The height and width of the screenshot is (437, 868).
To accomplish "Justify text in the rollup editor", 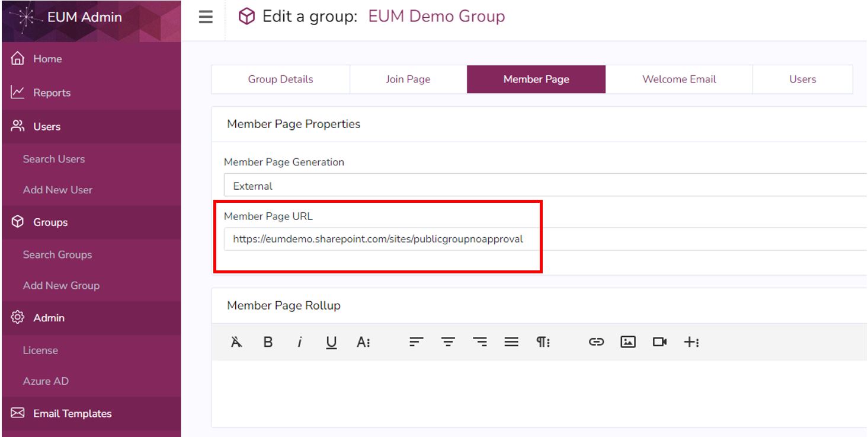I will pyautogui.click(x=511, y=342).
